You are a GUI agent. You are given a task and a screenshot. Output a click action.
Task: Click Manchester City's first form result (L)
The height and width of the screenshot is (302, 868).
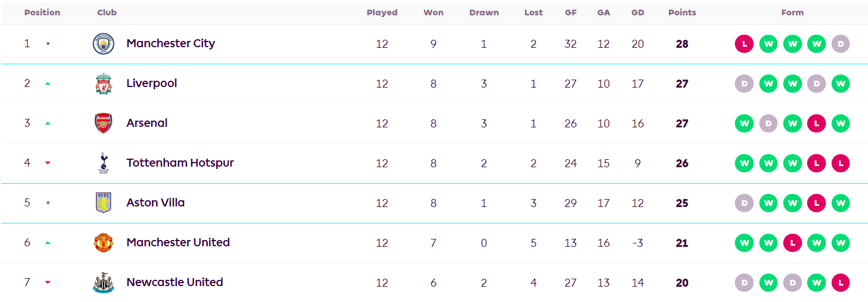point(744,44)
